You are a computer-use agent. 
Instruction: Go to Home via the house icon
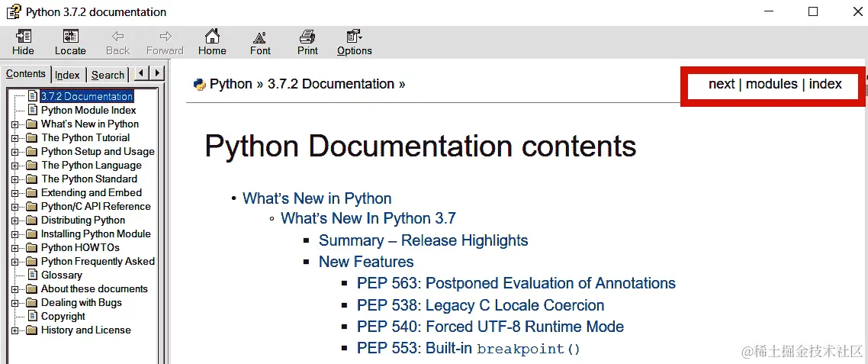[212, 37]
